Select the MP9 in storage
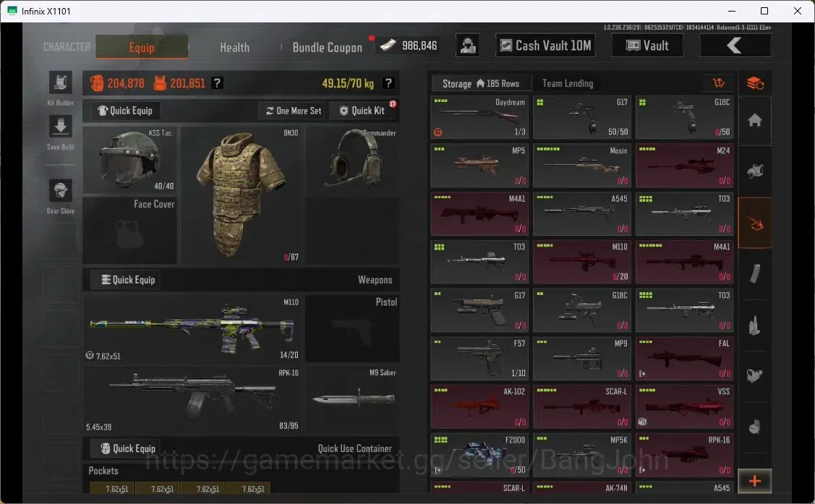This screenshot has height=504, width=815. [581, 359]
